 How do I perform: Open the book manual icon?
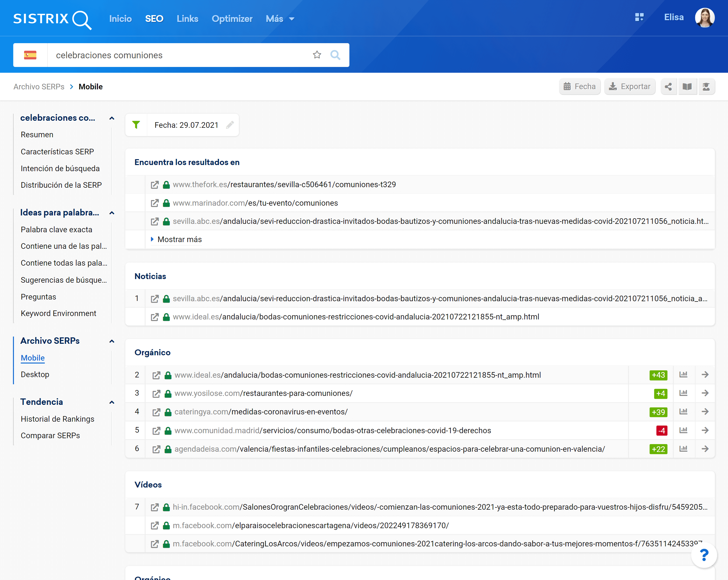coord(687,87)
